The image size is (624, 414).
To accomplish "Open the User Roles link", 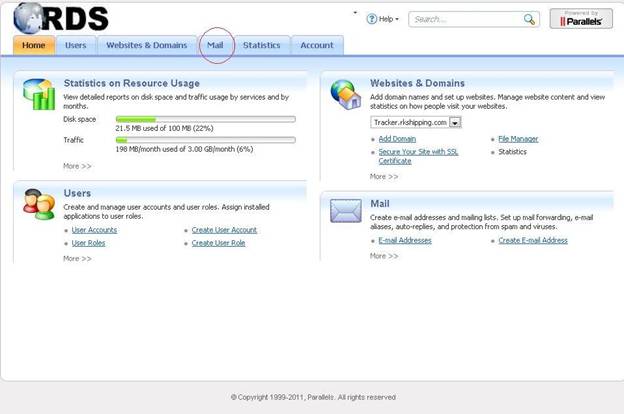I will (x=88, y=243).
